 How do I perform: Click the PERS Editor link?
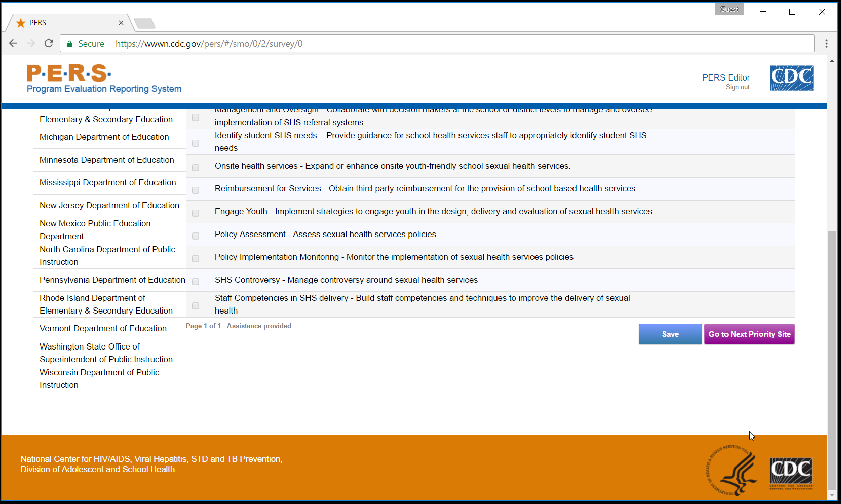[x=726, y=77]
